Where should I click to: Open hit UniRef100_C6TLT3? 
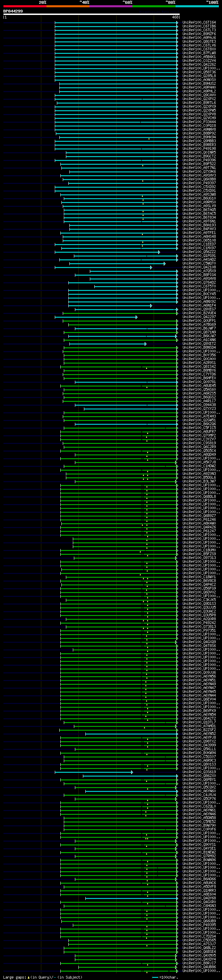199,31
